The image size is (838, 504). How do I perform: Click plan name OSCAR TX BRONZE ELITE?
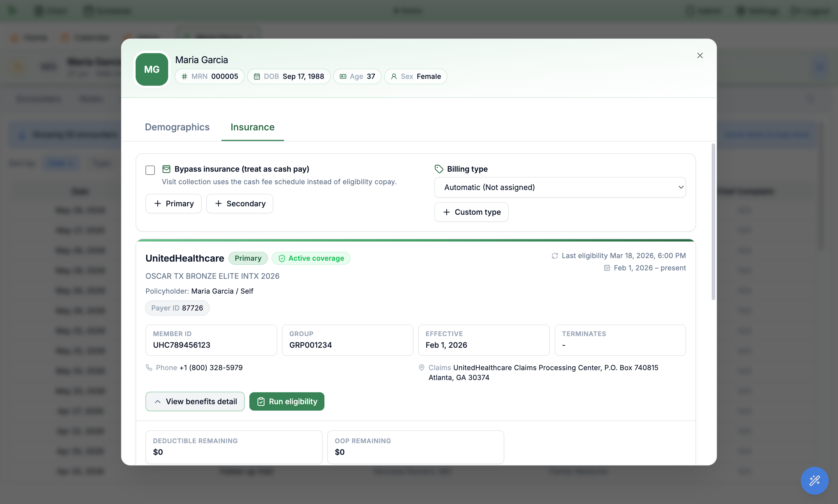pos(213,276)
